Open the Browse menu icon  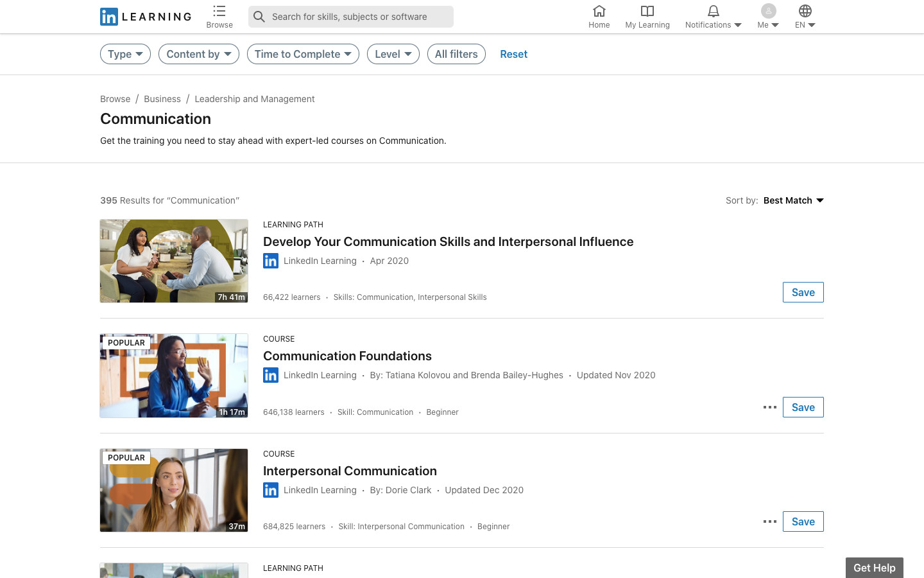click(x=219, y=12)
